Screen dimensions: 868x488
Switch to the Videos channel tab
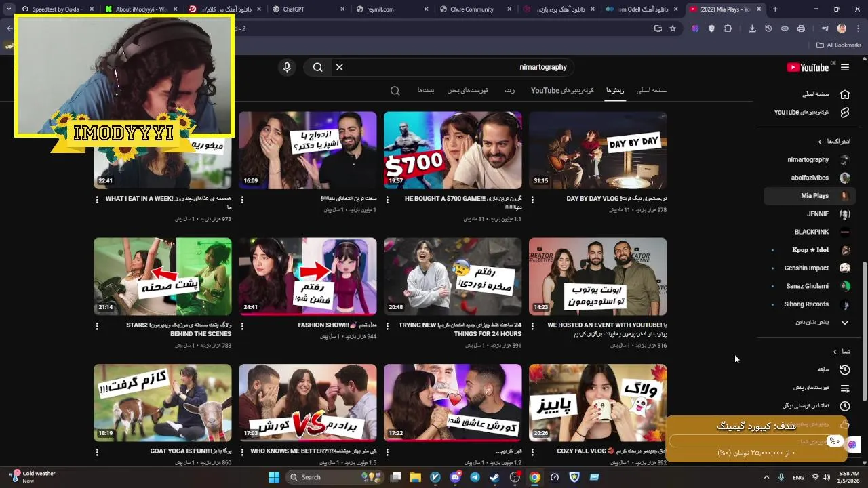click(x=615, y=91)
